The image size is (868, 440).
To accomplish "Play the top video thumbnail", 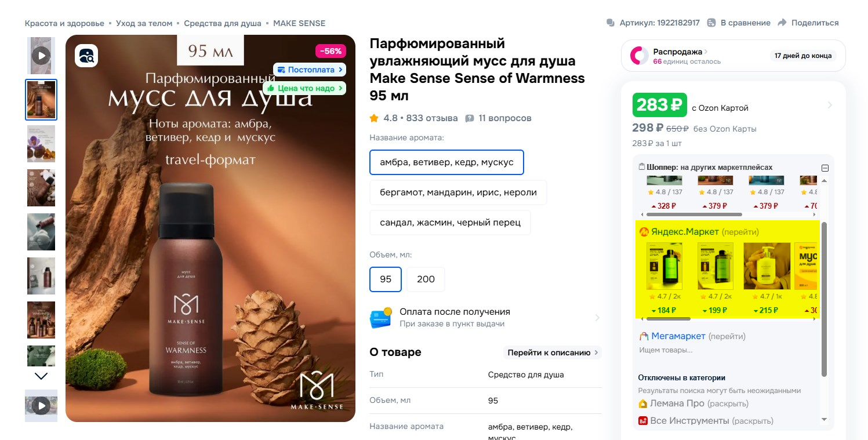I will coord(41,56).
